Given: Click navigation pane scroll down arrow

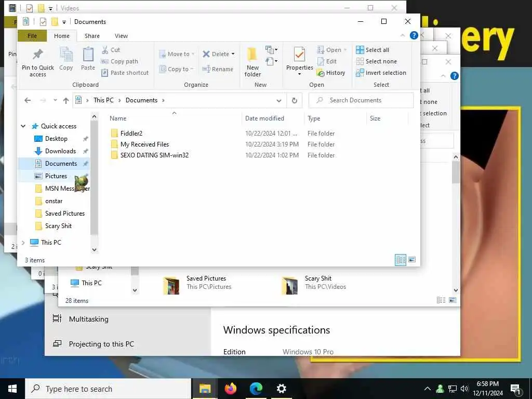Looking at the screenshot, I should tap(95, 249).
